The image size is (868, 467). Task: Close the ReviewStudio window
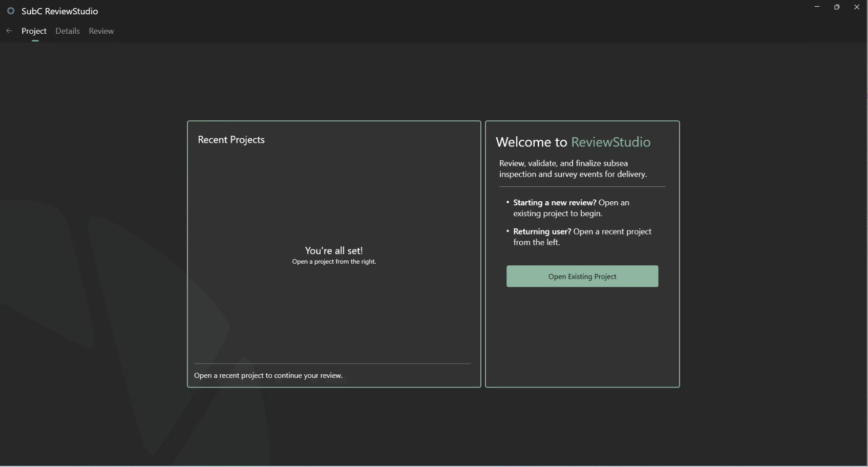[857, 7]
